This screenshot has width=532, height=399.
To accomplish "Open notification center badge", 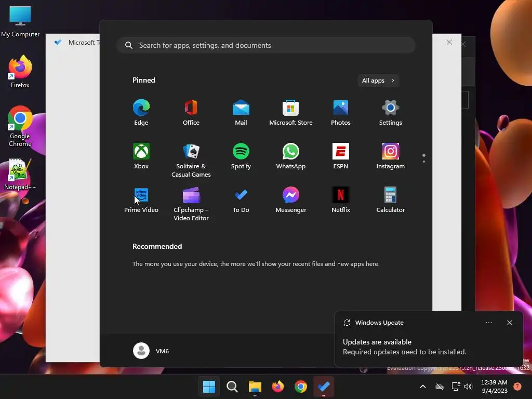I will (517, 386).
